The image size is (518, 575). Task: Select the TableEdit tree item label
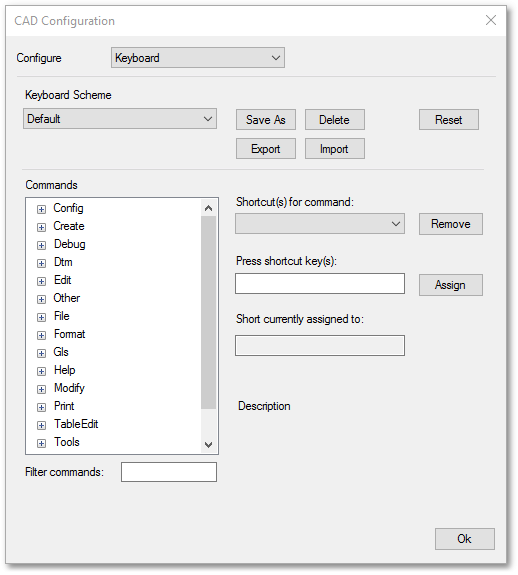[76, 424]
